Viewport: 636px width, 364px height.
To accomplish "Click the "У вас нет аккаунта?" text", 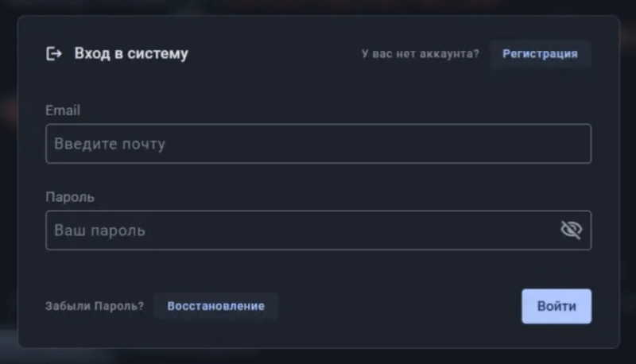I will tap(420, 54).
